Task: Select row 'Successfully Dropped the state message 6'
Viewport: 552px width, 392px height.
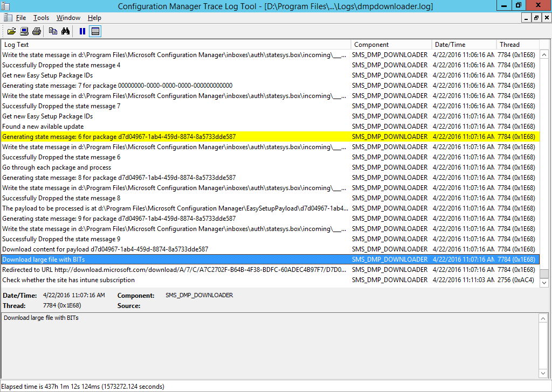Action: pos(270,157)
